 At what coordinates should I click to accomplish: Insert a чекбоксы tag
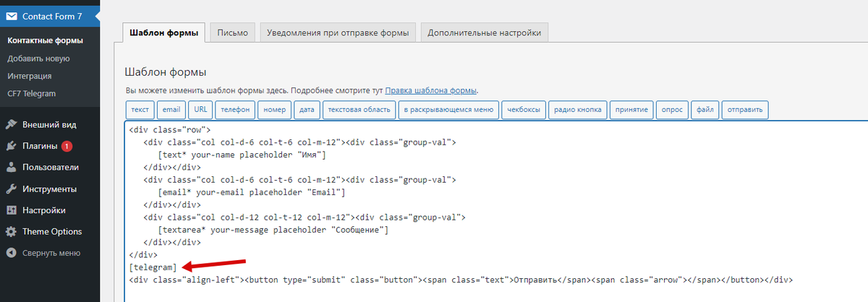click(524, 110)
